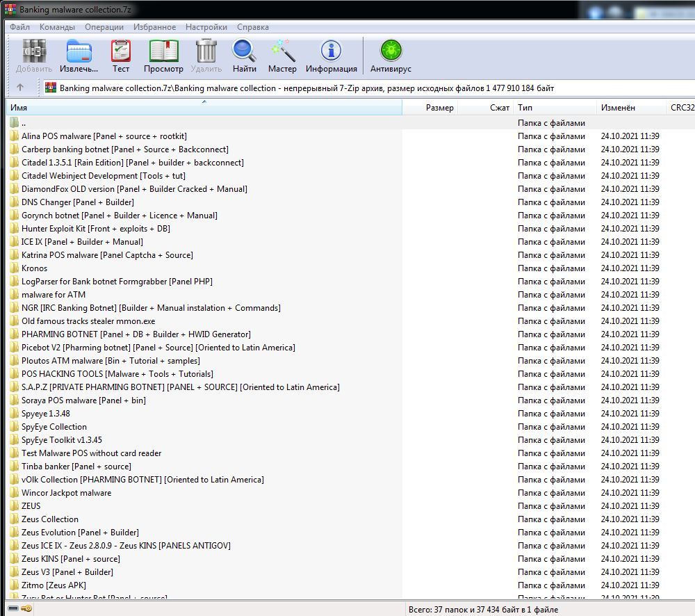The width and height of the screenshot is (695, 616).
Task: Select Citadel 1.3.5.1 [Rain Edition] folder
Action: (132, 162)
